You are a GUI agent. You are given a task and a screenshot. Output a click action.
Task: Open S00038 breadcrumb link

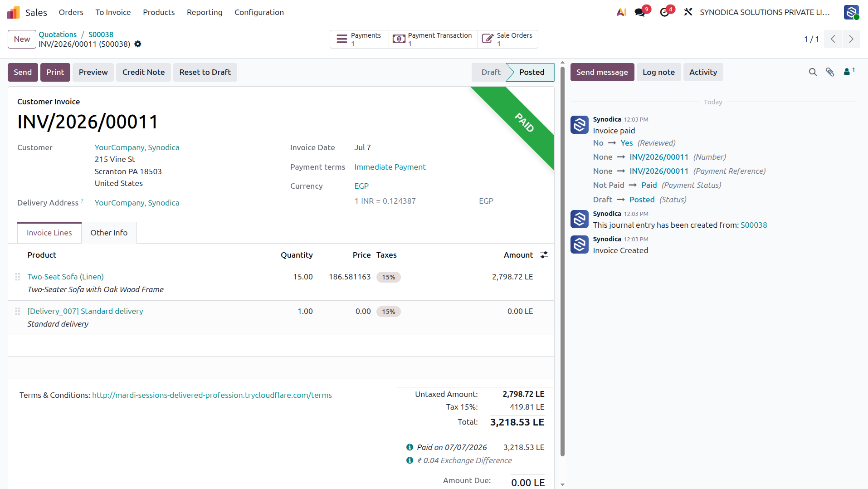click(101, 34)
